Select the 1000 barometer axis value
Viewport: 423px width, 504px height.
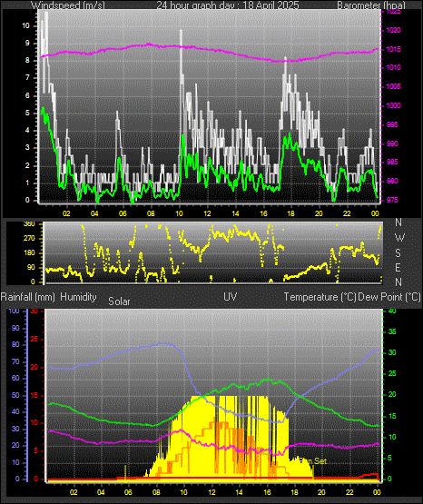pyautogui.click(x=393, y=105)
